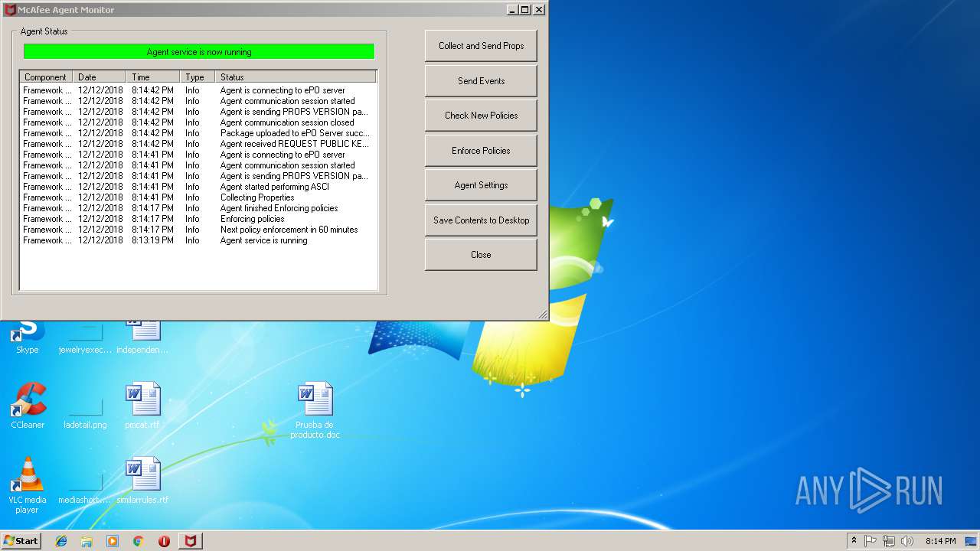Minimize the McAfee Agent Monitor window
Image resolution: width=980 pixels, height=551 pixels.
[x=512, y=10]
